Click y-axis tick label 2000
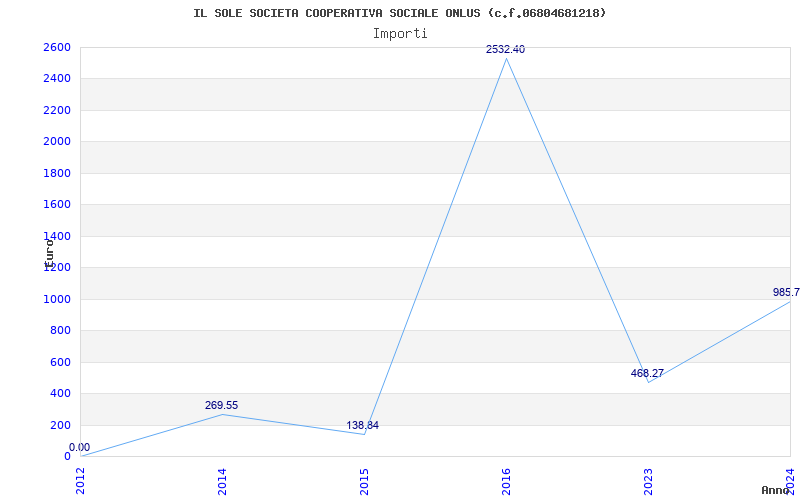Viewport: 800px width, 500px height. pos(57,141)
